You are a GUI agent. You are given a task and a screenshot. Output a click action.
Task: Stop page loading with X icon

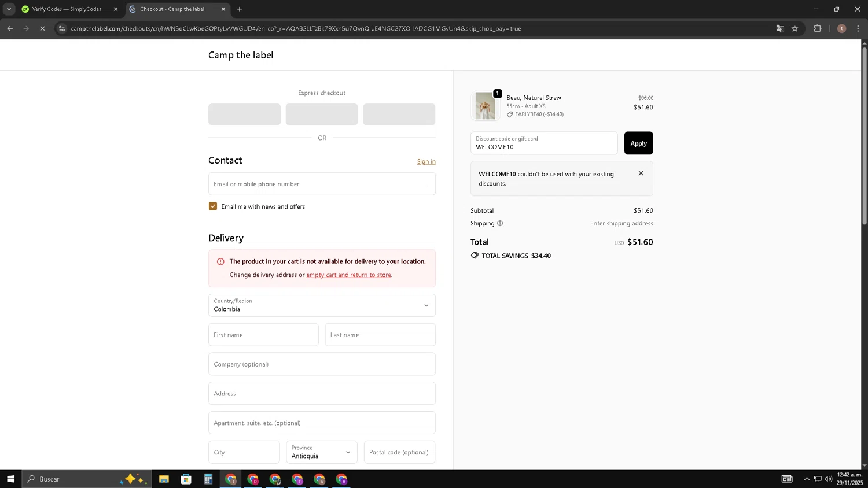tap(42, 28)
